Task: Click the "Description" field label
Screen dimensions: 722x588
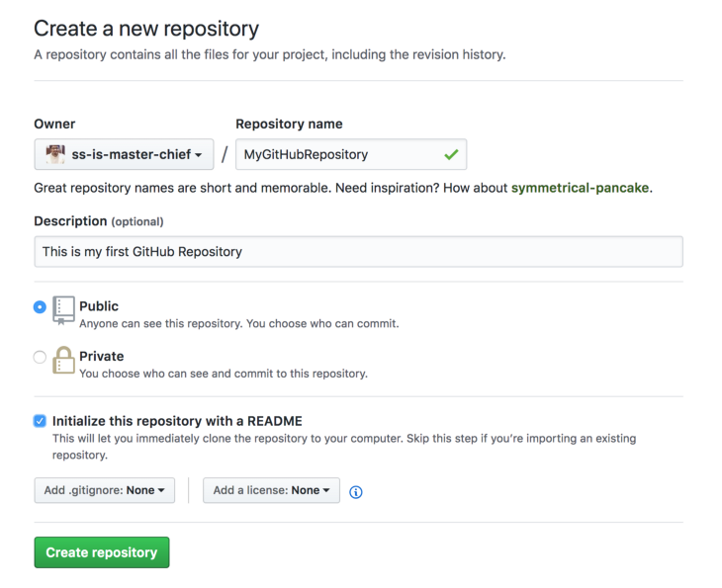Action: [x=70, y=221]
